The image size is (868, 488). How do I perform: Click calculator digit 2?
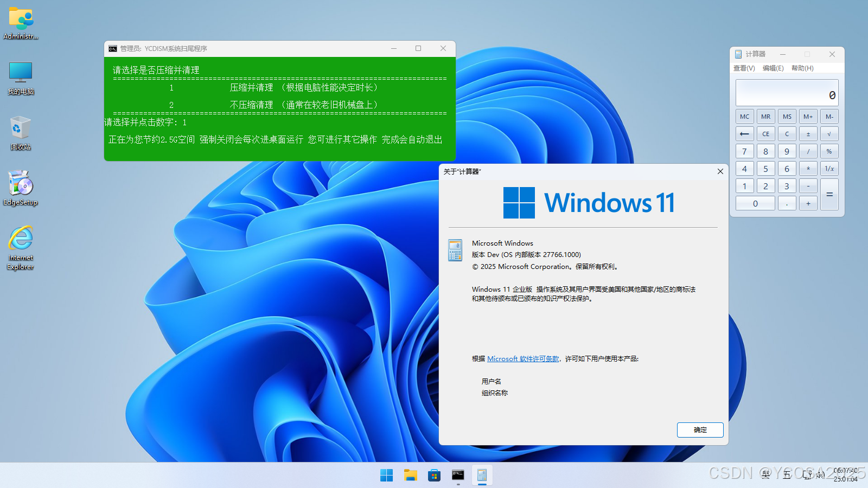pyautogui.click(x=765, y=186)
